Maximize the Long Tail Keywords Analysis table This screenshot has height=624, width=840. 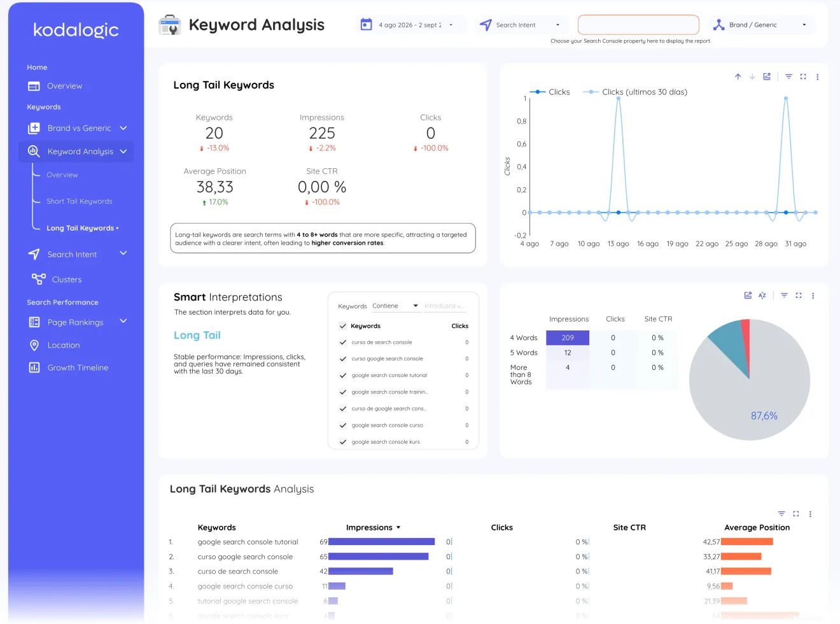[x=796, y=514]
